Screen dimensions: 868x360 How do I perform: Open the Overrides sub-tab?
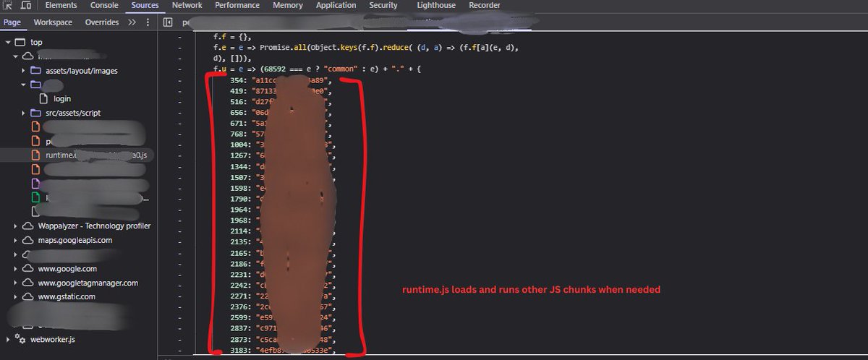click(101, 22)
